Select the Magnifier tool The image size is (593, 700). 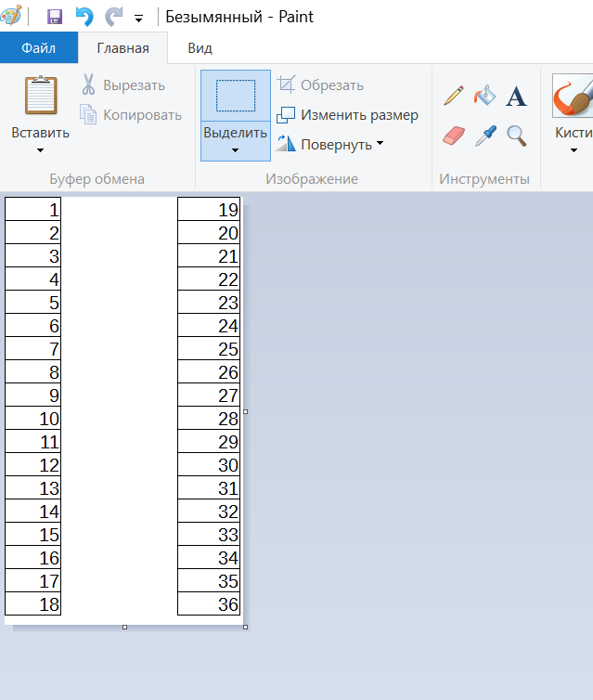tap(516, 136)
